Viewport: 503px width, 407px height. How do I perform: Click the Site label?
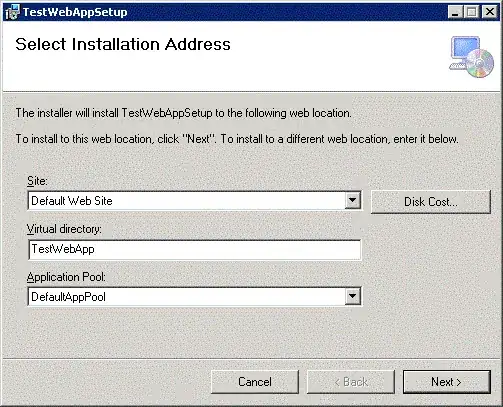(x=37, y=181)
